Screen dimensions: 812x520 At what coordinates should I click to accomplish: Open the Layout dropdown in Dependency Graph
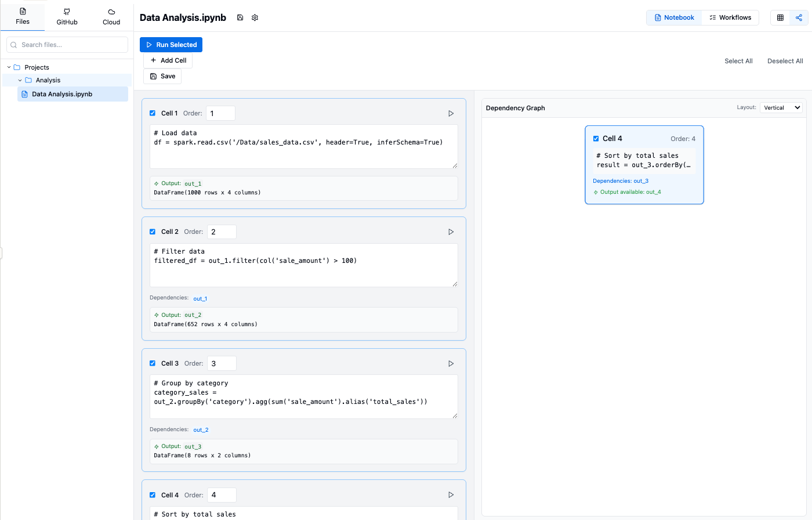coord(781,107)
